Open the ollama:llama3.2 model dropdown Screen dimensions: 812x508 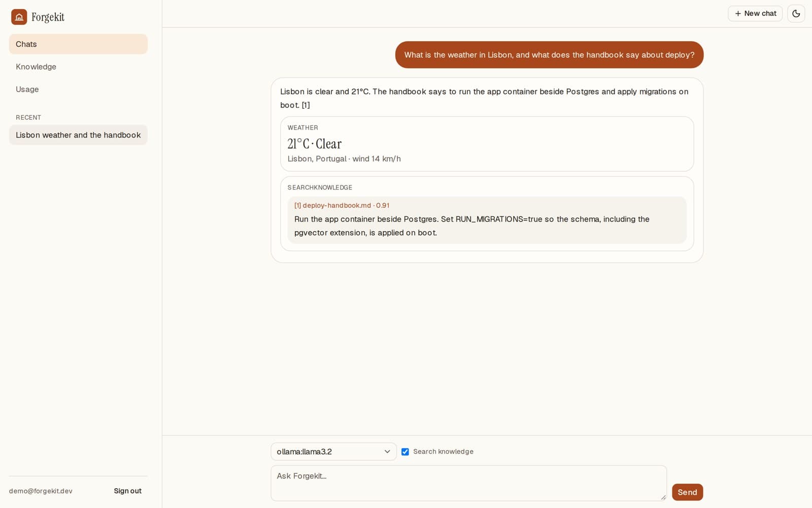coord(333,452)
